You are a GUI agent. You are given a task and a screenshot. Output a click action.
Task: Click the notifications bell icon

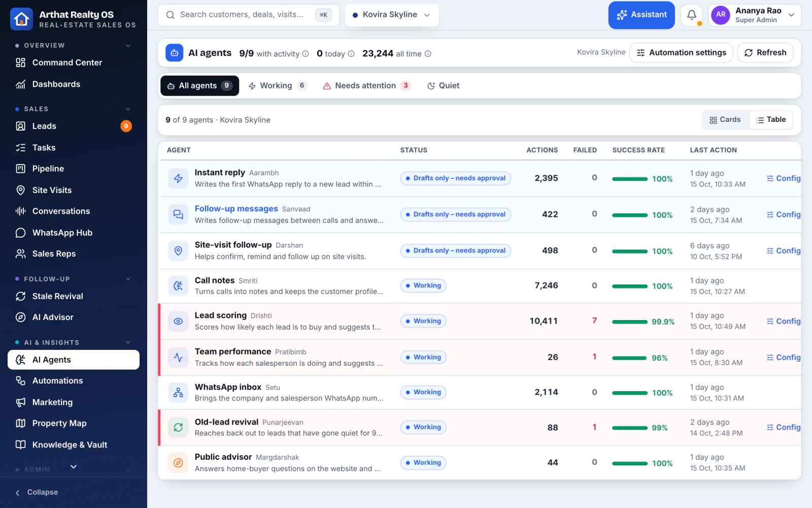click(x=691, y=15)
